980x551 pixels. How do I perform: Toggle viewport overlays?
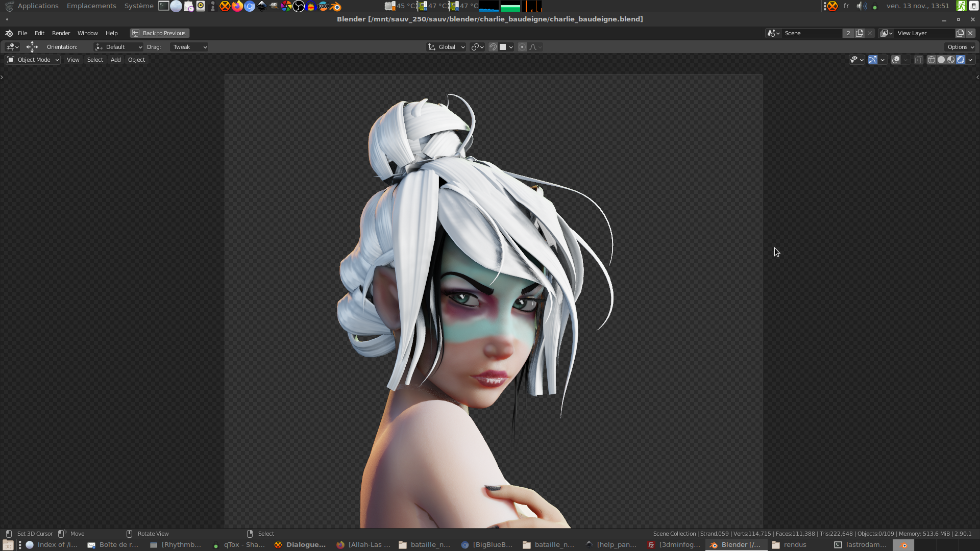pos(896,60)
